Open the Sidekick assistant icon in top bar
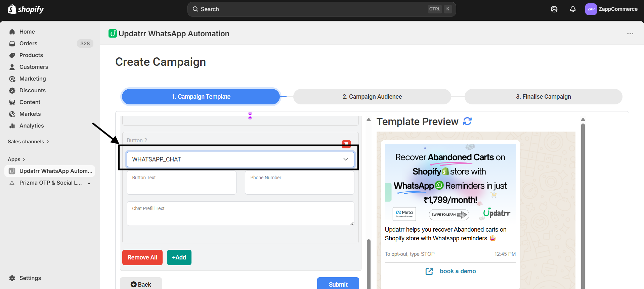The width and height of the screenshot is (644, 289). pyautogui.click(x=554, y=9)
